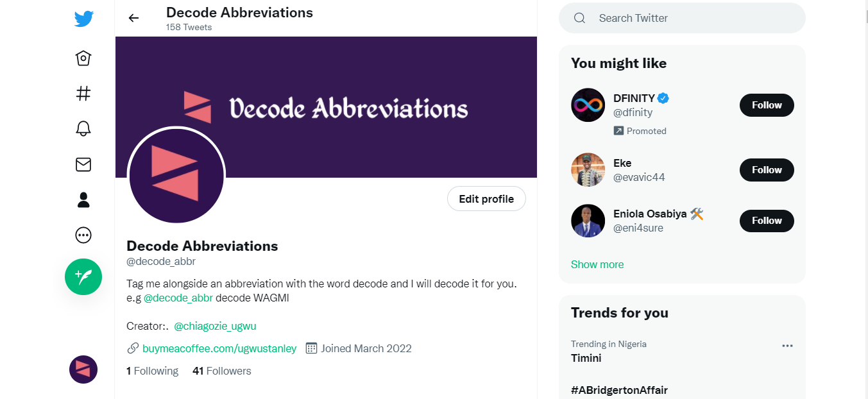Viewport: 868px width, 399px height.
Task: Open Eke's profile avatar
Action: click(588, 170)
